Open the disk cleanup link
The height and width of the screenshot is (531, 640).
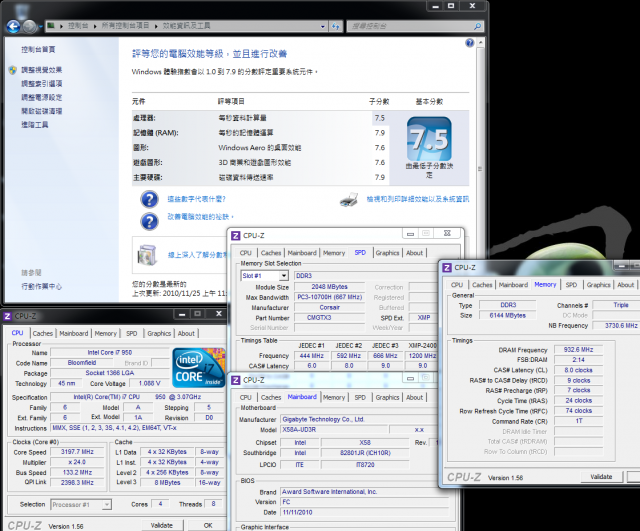(x=42, y=111)
